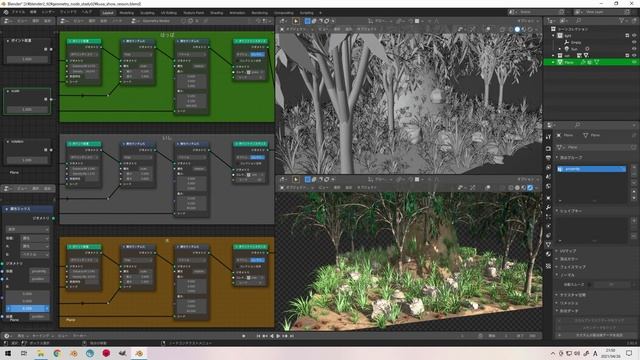
Task: Hide the light collection with eye icon
Action: tap(634, 36)
